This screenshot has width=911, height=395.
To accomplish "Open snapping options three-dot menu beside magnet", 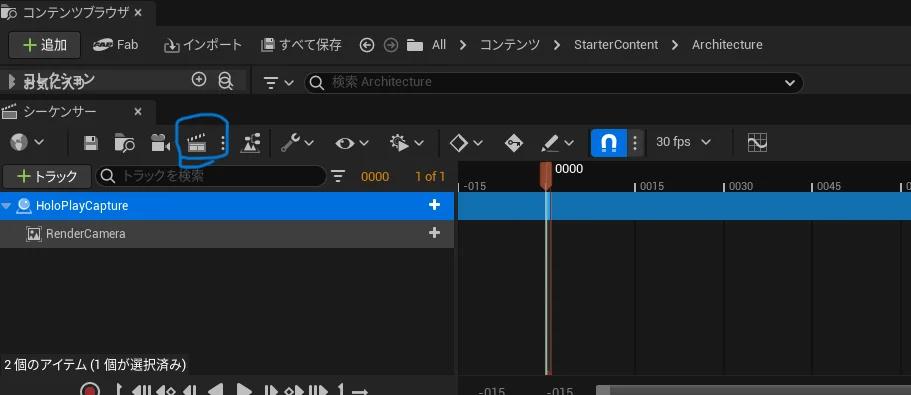I will pyautogui.click(x=636, y=142).
